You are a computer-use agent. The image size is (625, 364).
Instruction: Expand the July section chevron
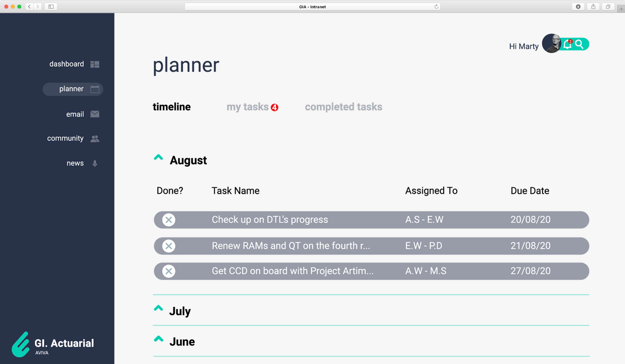click(x=158, y=308)
